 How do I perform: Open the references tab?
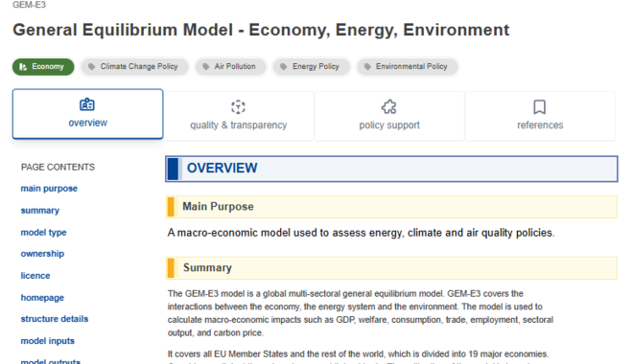tap(540, 116)
